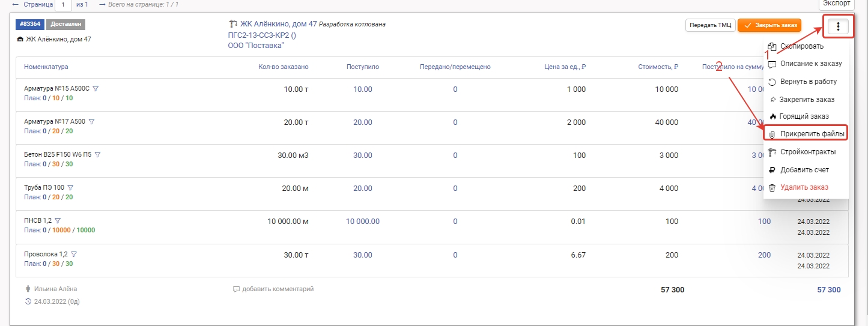
Task: Click filter icon next to Арматура №17 А500
Action: coord(92,121)
